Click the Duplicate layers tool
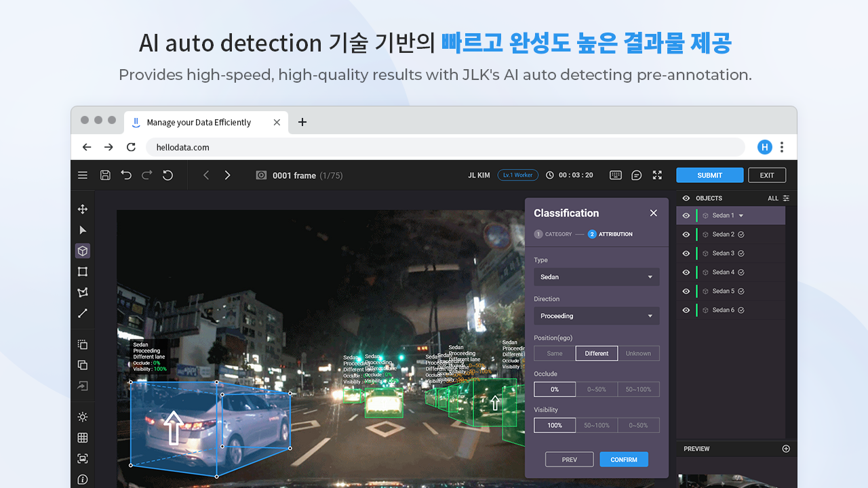Image resolution: width=868 pixels, height=488 pixels. click(x=83, y=365)
